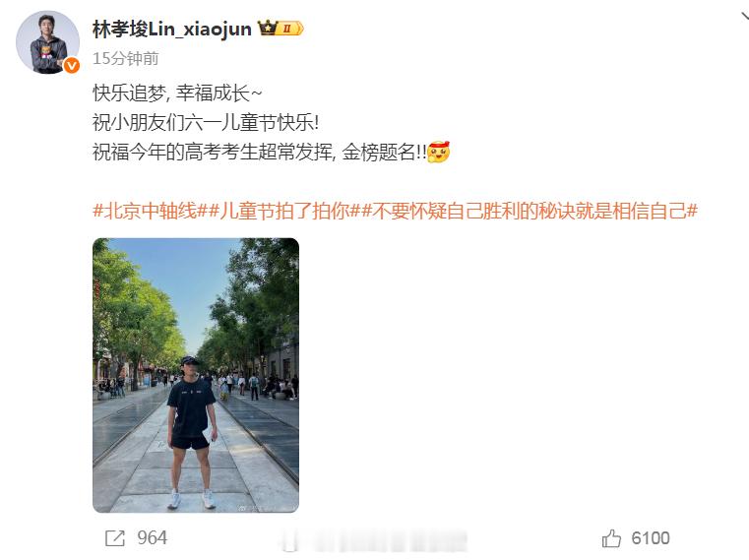This screenshot has height=560, width=749.
Task: Click the orange verified V badge
Action: tap(72, 66)
